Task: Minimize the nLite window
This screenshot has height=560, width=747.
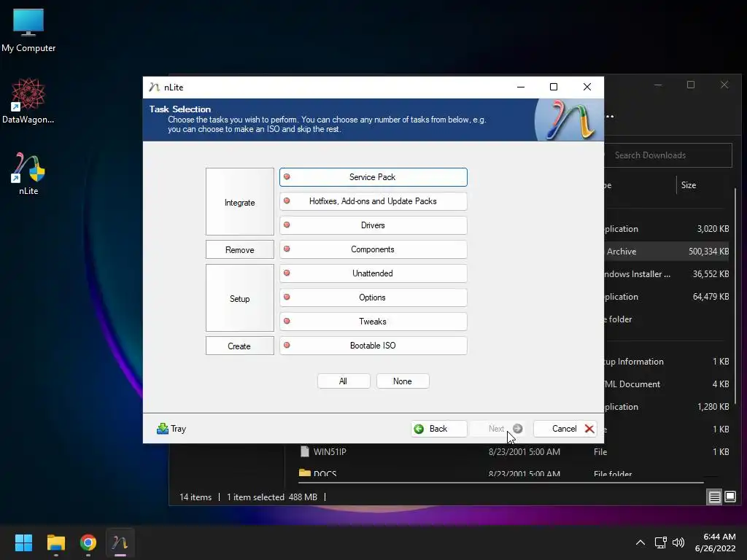Action: [x=521, y=87]
